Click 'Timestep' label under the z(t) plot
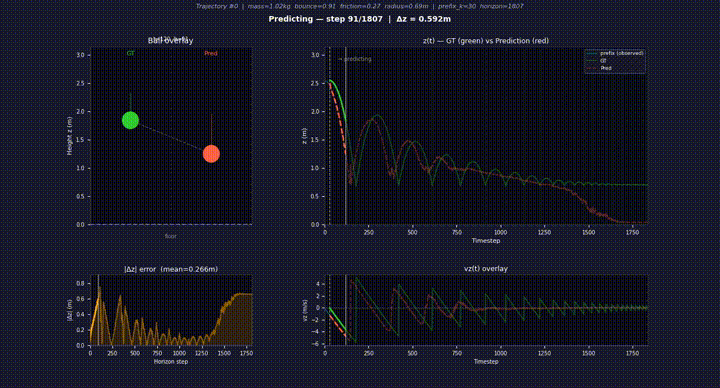 point(486,241)
